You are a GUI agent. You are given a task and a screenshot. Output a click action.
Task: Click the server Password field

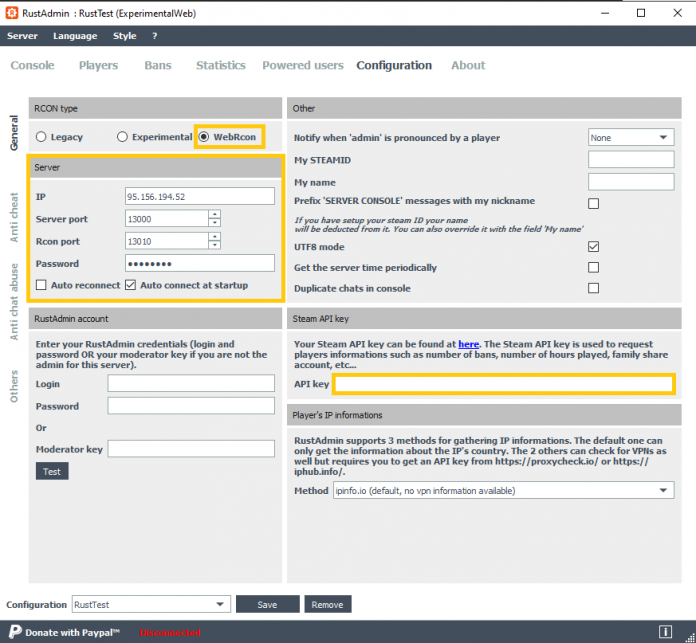(200, 263)
